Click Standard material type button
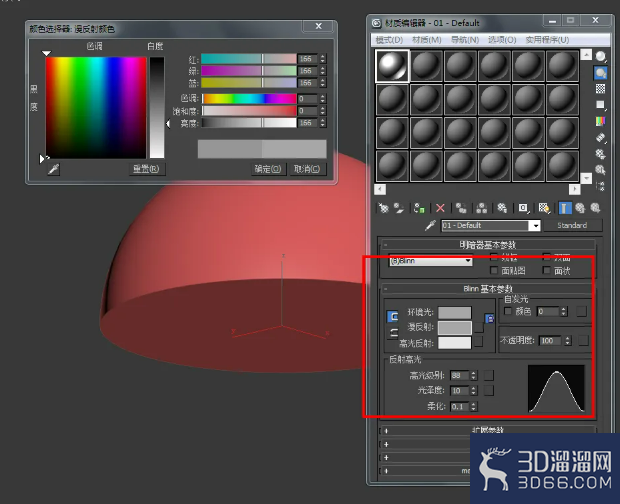The image size is (620, 504). point(572,225)
